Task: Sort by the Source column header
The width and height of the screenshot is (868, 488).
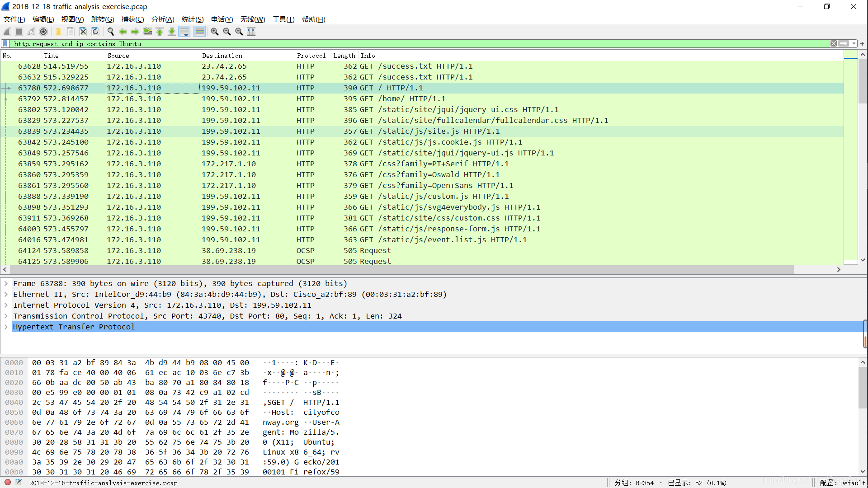Action: [x=152, y=56]
